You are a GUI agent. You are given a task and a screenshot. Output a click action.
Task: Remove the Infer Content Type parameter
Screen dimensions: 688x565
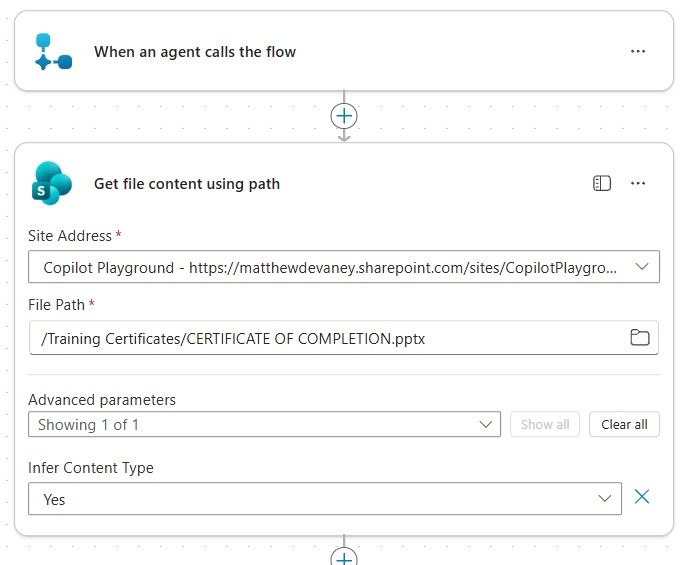pyautogui.click(x=641, y=497)
